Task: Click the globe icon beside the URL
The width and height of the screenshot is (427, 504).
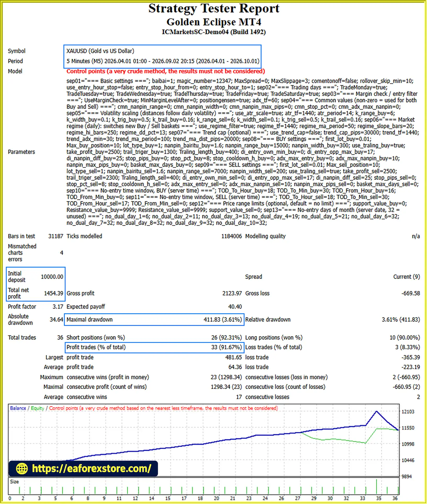Action: tap(22, 469)
